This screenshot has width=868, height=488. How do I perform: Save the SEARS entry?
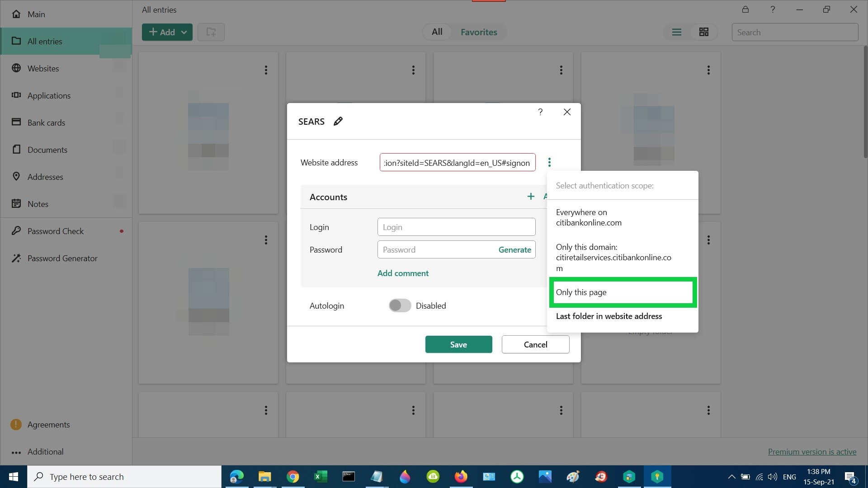pos(458,344)
